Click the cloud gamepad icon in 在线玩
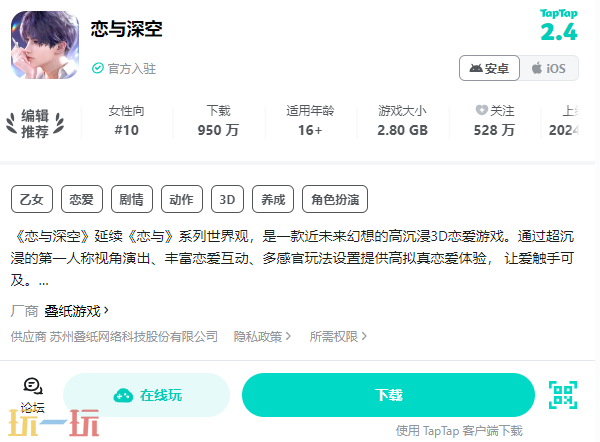 pyautogui.click(x=123, y=396)
